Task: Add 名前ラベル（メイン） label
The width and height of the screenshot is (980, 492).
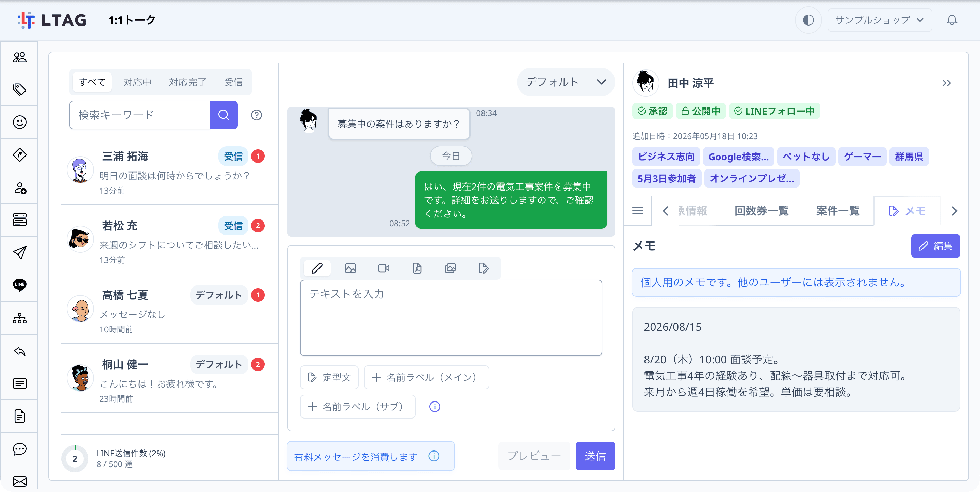Action: pyautogui.click(x=426, y=377)
